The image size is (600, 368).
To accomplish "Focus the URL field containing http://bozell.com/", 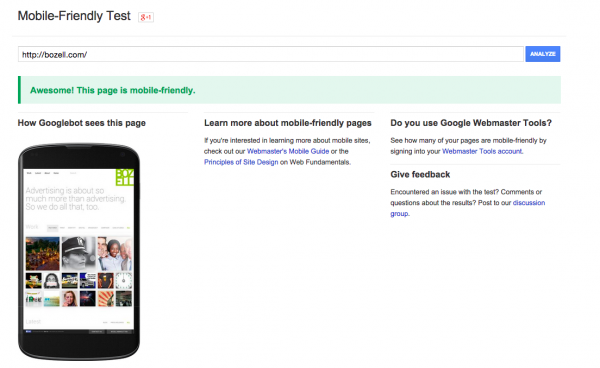I will (271, 54).
